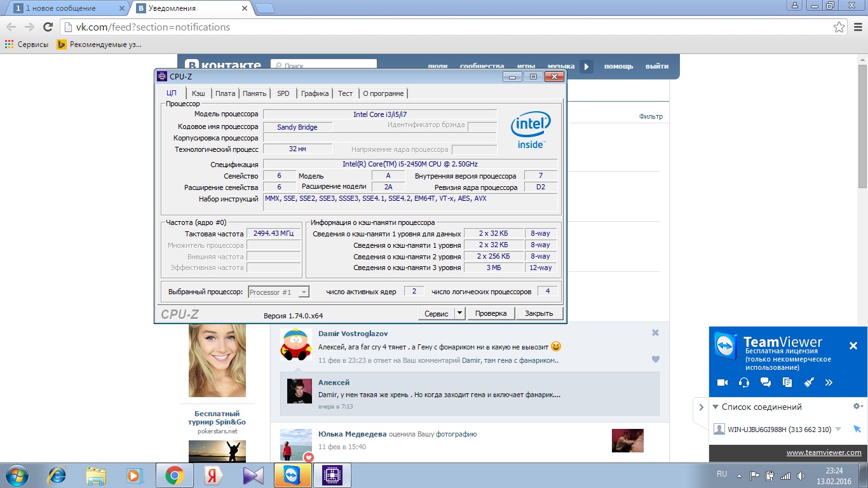Close the TeamViewer session panel

tap(853, 346)
